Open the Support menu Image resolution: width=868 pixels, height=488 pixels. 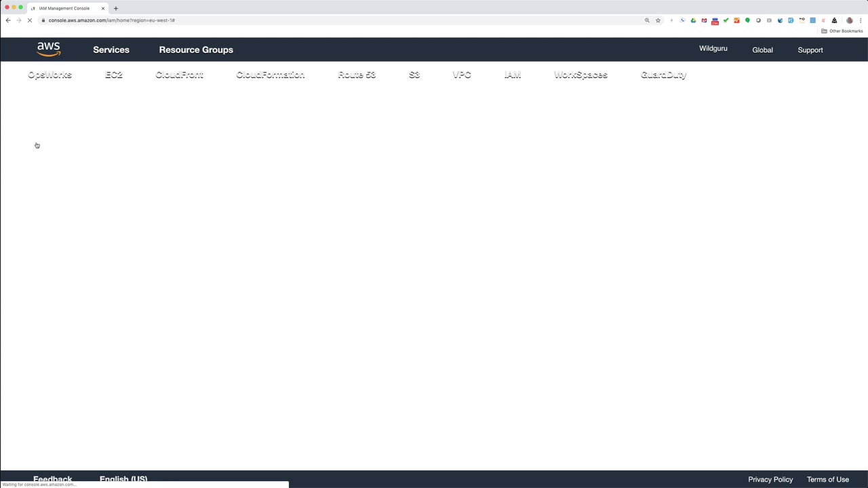[x=810, y=50]
